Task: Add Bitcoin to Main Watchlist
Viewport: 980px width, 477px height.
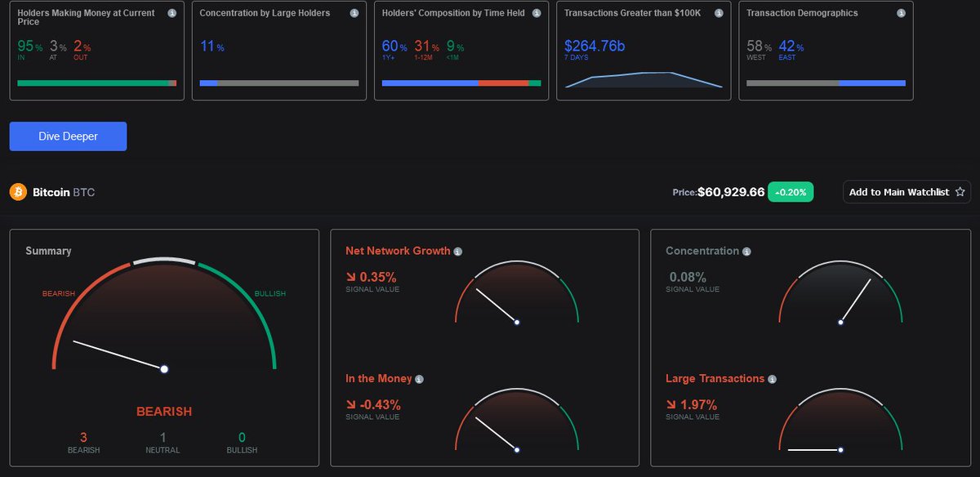Action: 906,192
